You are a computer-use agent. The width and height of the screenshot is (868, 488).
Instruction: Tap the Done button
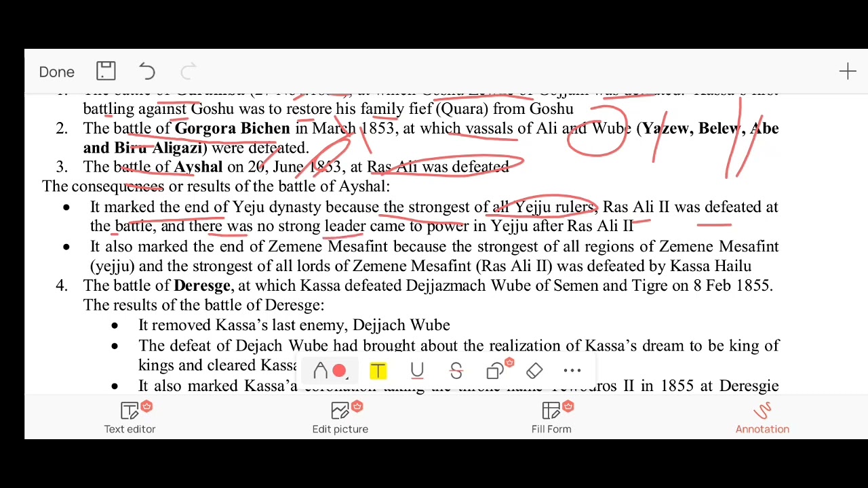pyautogui.click(x=57, y=72)
